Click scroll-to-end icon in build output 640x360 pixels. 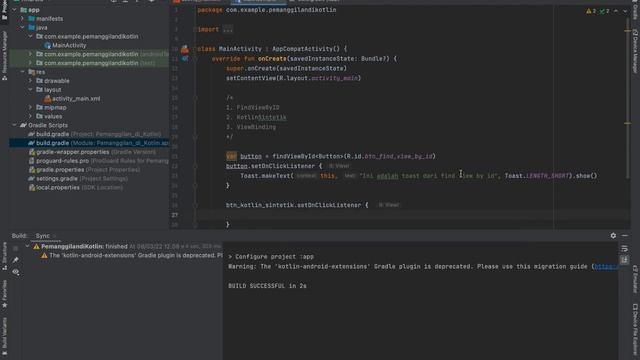tap(624, 260)
